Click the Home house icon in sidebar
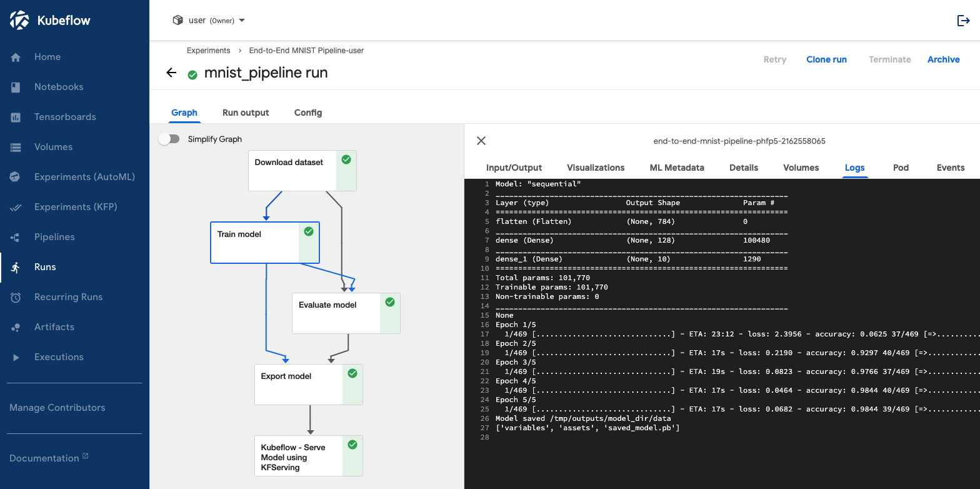Viewport: 980px width, 489px height. (x=16, y=57)
